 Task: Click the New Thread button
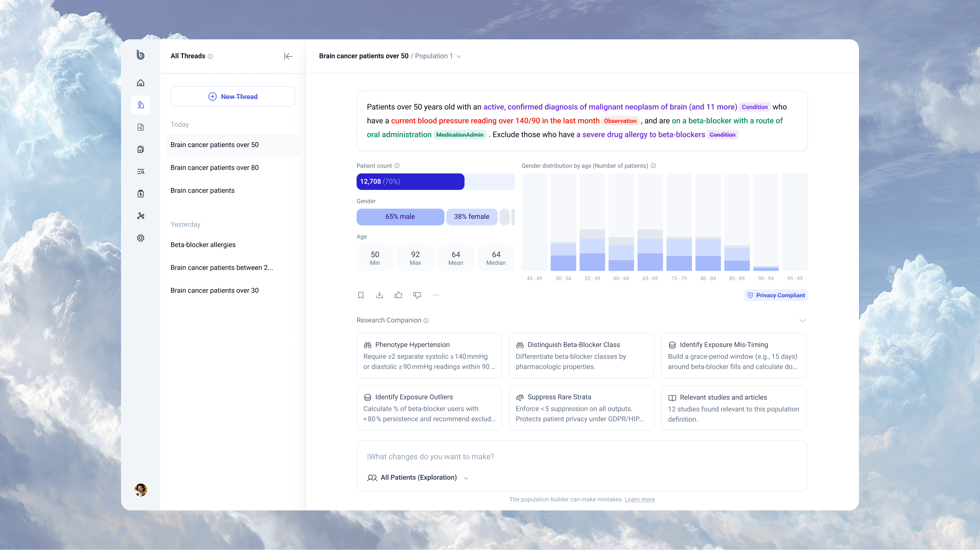click(233, 97)
